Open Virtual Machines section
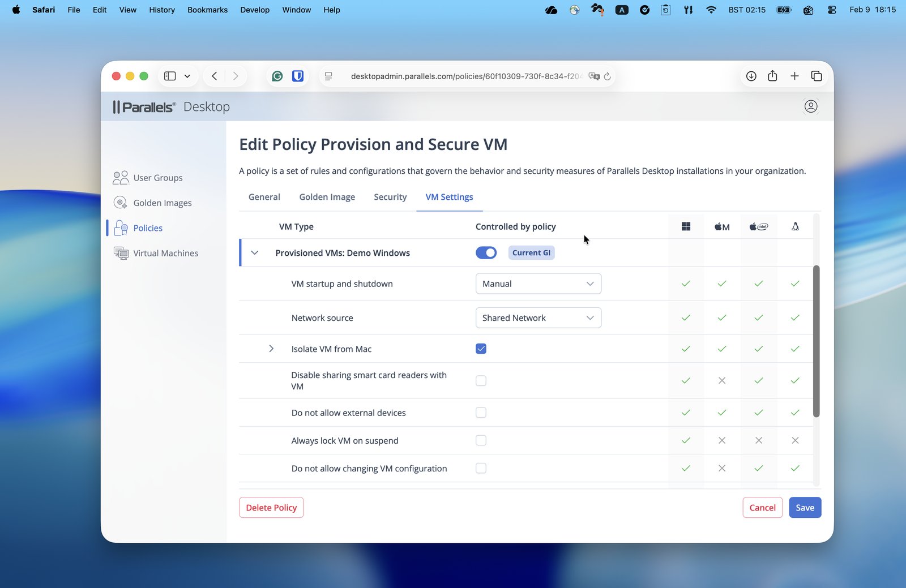906x588 pixels. pos(156,253)
